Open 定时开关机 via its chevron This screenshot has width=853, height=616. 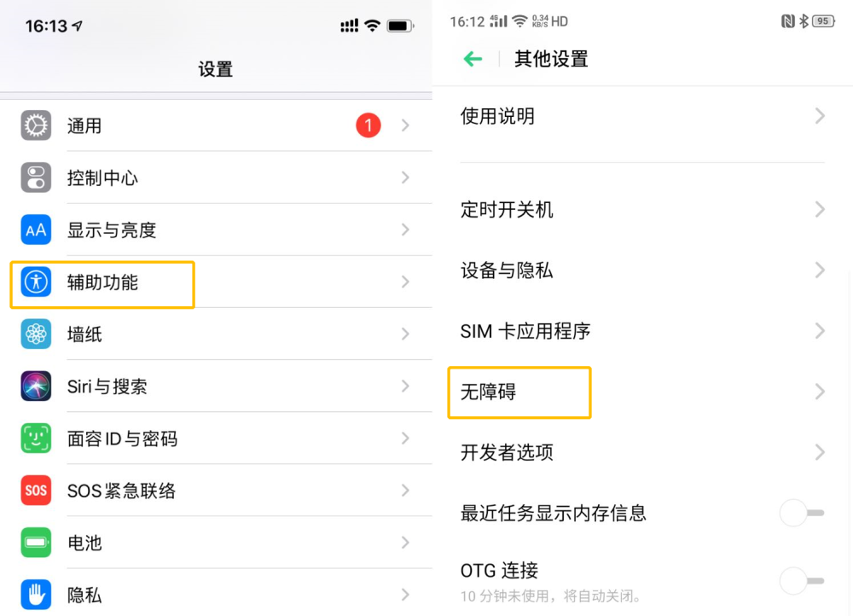[819, 209]
